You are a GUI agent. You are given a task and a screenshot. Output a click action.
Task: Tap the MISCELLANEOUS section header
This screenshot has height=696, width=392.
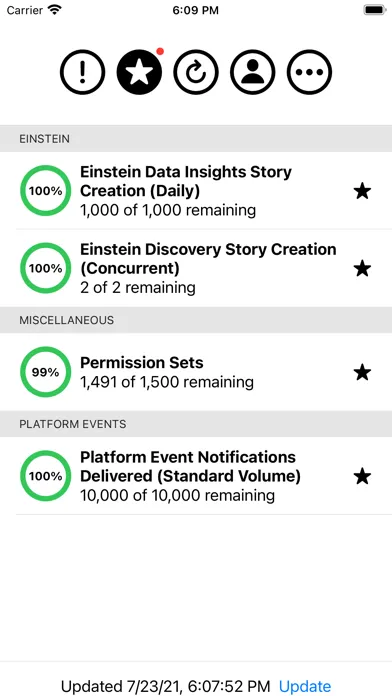coord(196,320)
